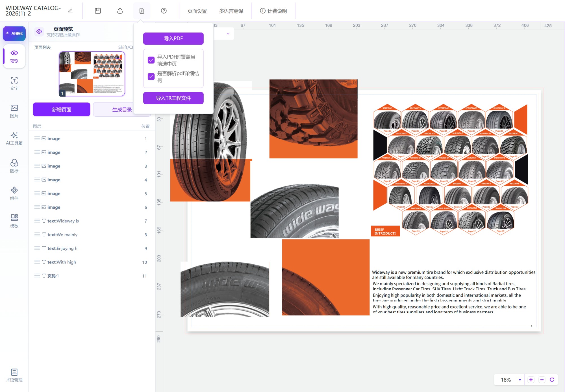Open the 页面设置 menu
Viewport: 565px width, 392px height.
tap(197, 11)
